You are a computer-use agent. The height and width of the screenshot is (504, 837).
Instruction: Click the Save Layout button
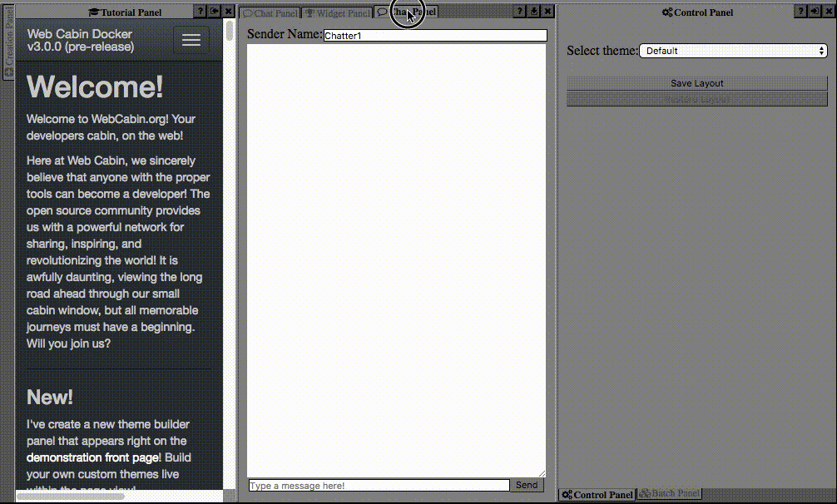(x=697, y=83)
